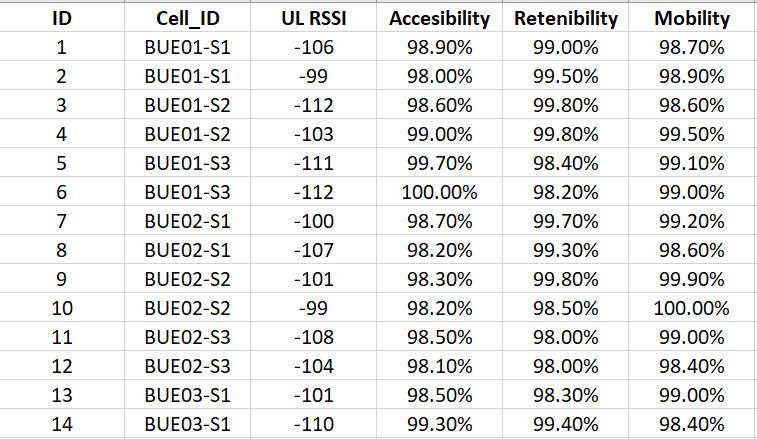Screen dimensions: 757x439
Task: Click the 100.00% Mobility cell in row 10
Action: (x=692, y=308)
